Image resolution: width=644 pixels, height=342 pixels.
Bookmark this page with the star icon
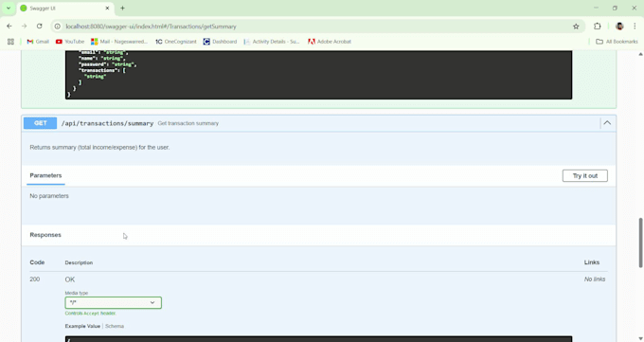pos(576,27)
